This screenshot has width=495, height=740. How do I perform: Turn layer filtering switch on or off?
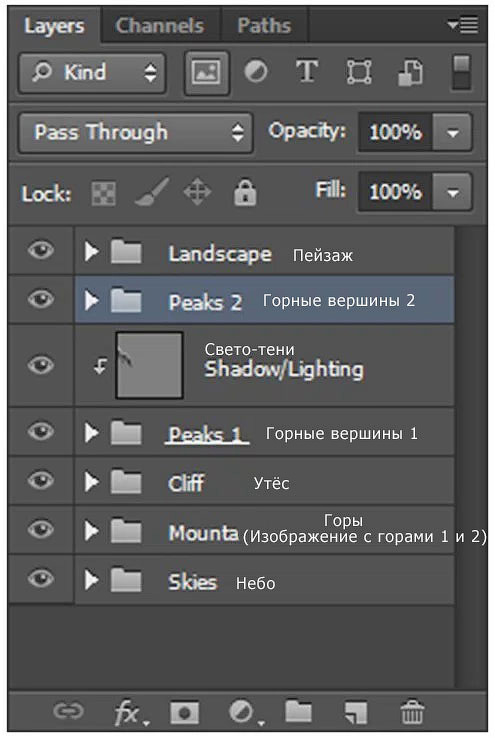tap(461, 72)
